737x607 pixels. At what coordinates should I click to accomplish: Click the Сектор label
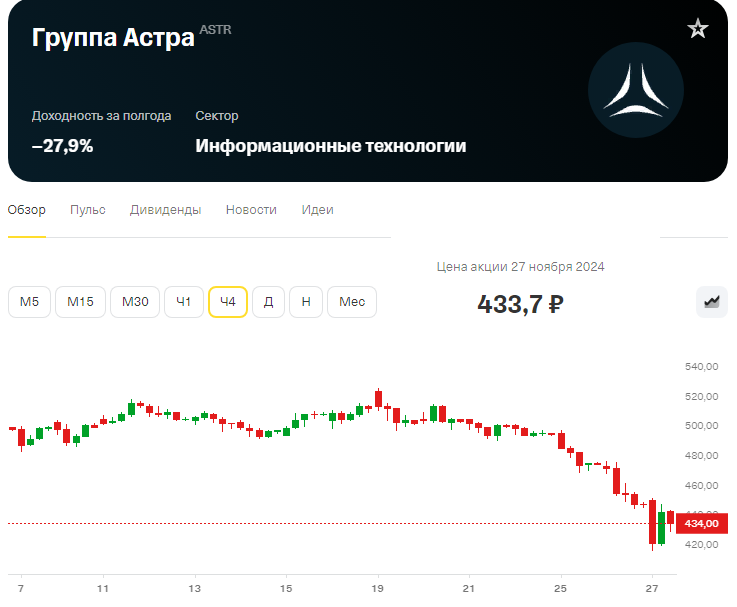click(x=217, y=116)
